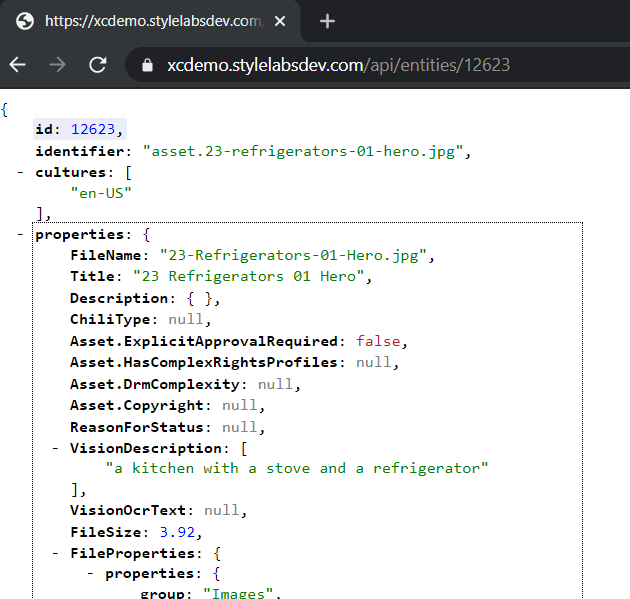The height and width of the screenshot is (599, 630).
Task: Click the FileName value 23-Refrigerators-01-Hero.jpg
Action: tap(293, 256)
